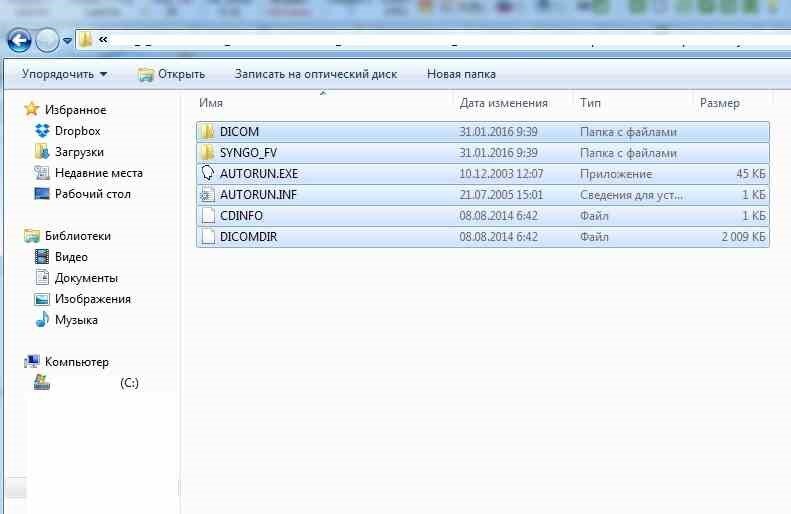Click date 21.07.2005 15:01
The width and height of the screenshot is (791, 514).
coord(501,195)
